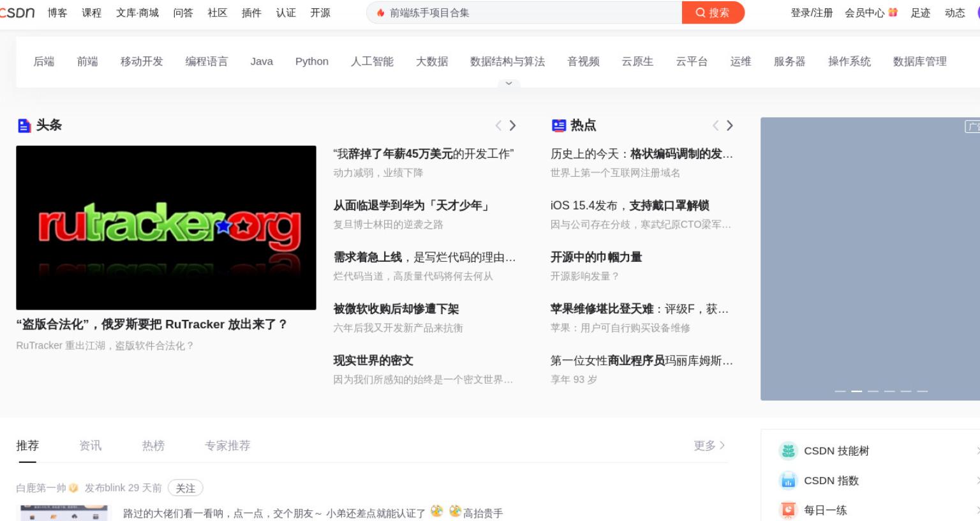Open article “我辞掉了年薪45万美元的开发工作”
The width and height of the screenshot is (980, 521).
point(424,154)
